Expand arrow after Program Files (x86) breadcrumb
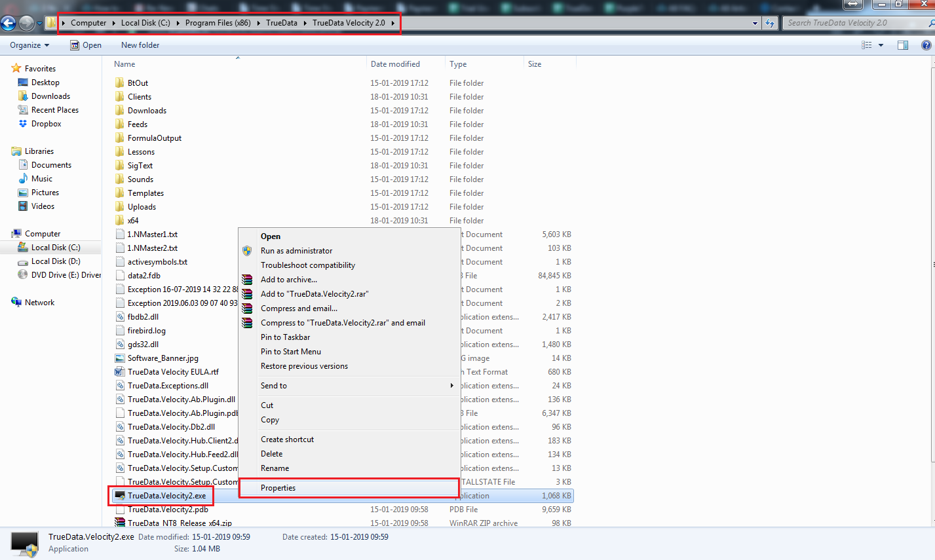Viewport: 935px width, 560px height. click(x=258, y=23)
